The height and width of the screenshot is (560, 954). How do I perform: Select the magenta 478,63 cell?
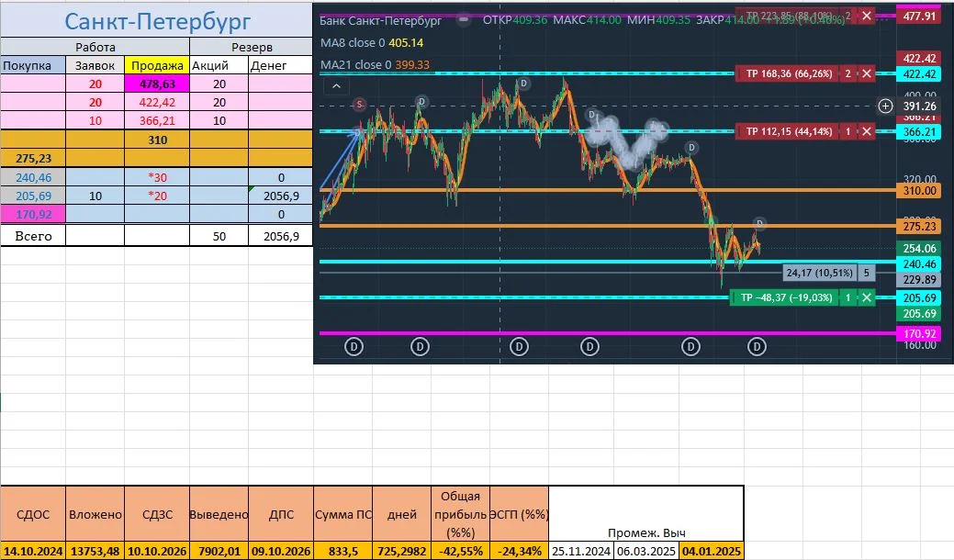click(157, 84)
